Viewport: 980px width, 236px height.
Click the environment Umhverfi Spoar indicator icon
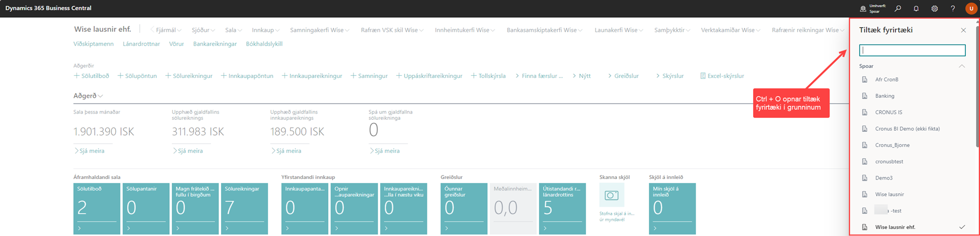click(x=863, y=8)
